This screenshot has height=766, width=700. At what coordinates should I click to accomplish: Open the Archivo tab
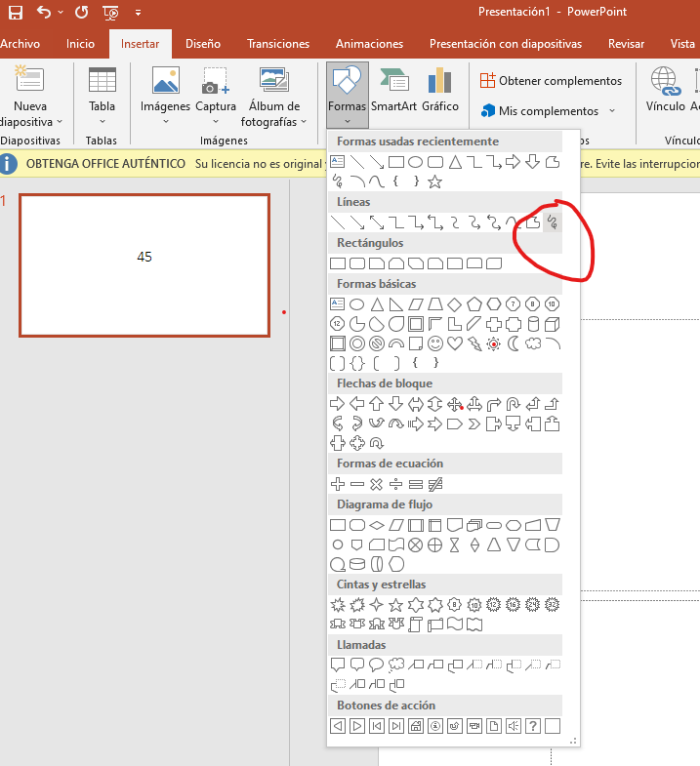pos(21,44)
